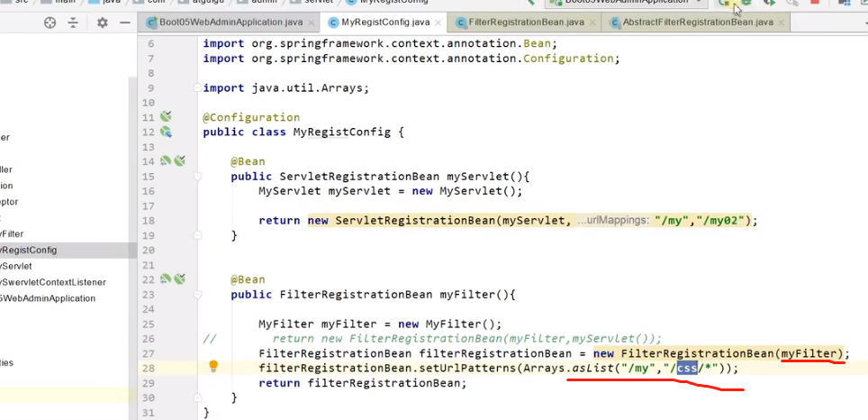Click icon on Boot05WebAdminApplication.java tab

[x=151, y=23]
